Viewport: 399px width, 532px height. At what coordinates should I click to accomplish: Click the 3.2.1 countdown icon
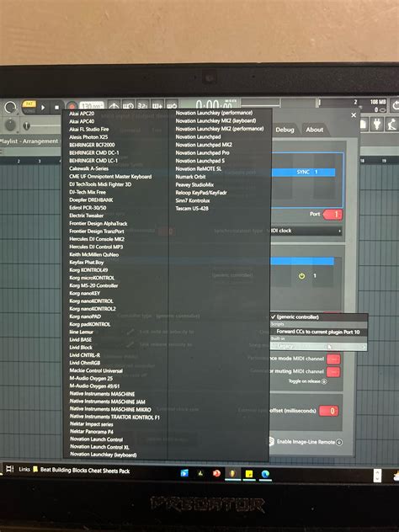point(142,105)
